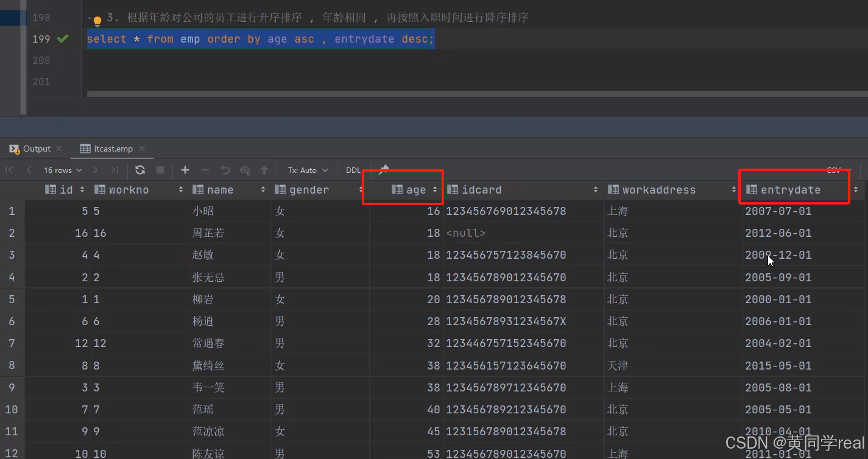868x459 pixels.
Task: Click the <null> idcard cell
Action: pyautogui.click(x=524, y=233)
